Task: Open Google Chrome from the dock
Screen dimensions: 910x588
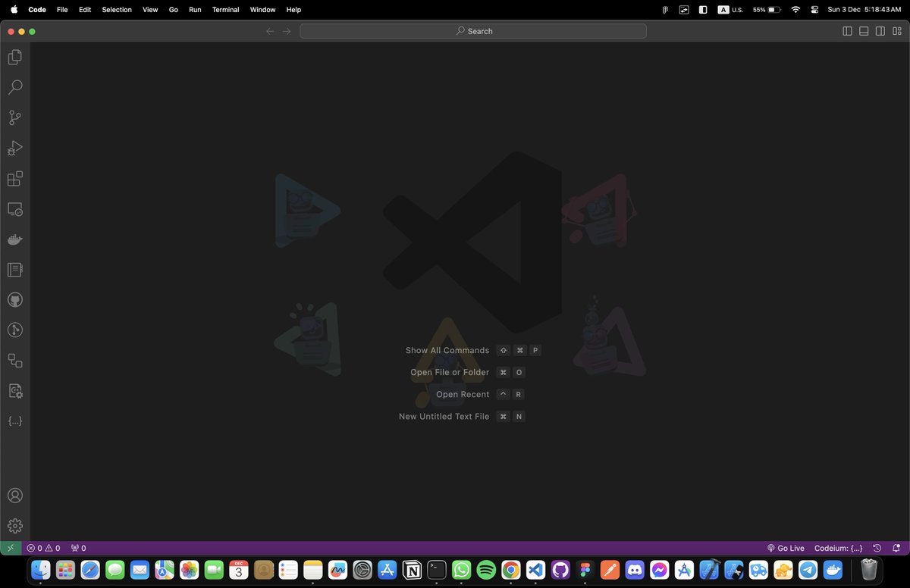Action: [x=511, y=570]
